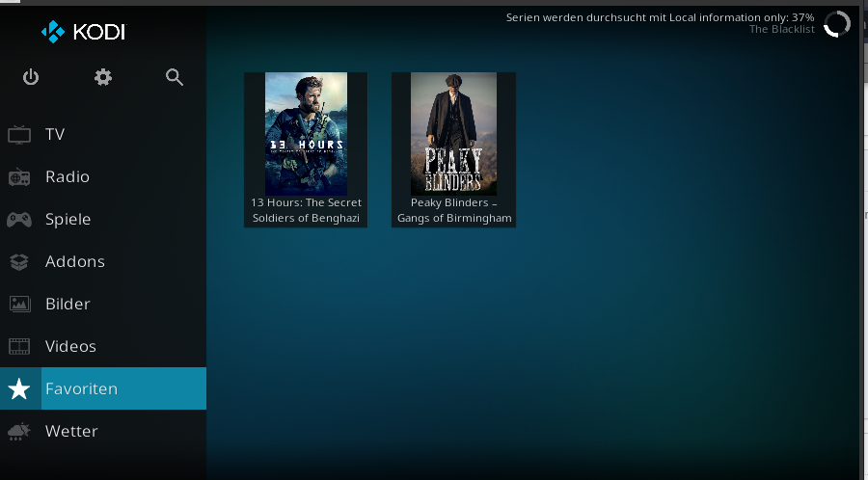
Task: Open the settings gear
Action: point(103,77)
